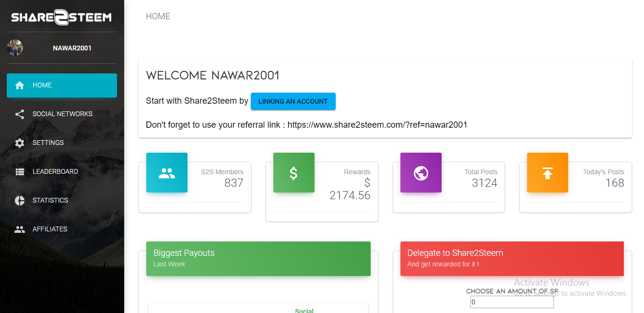Click the Total Posts globe icon tile
The image size is (644, 313).
point(421,173)
